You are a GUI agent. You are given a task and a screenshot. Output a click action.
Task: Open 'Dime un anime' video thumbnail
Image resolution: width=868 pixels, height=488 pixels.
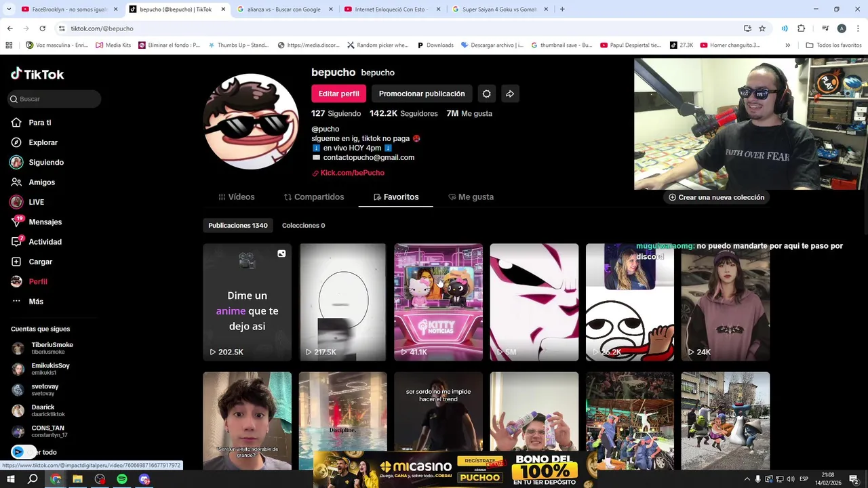click(x=247, y=302)
